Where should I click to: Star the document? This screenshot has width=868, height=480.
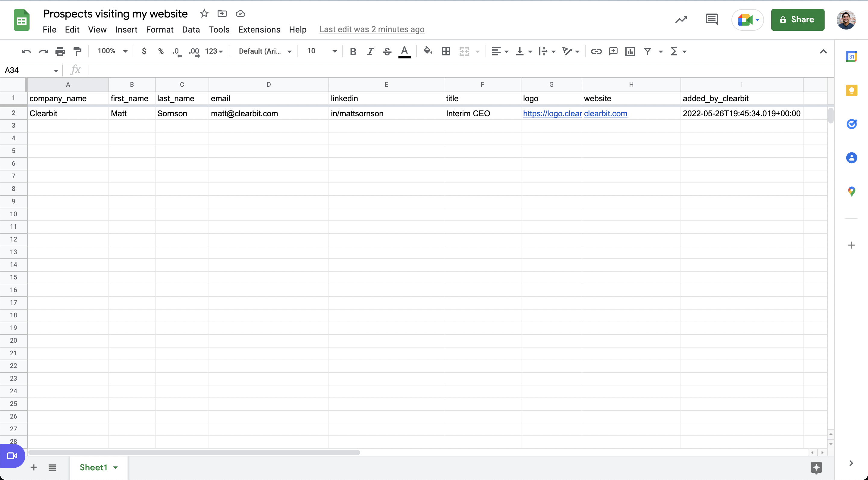click(x=204, y=14)
